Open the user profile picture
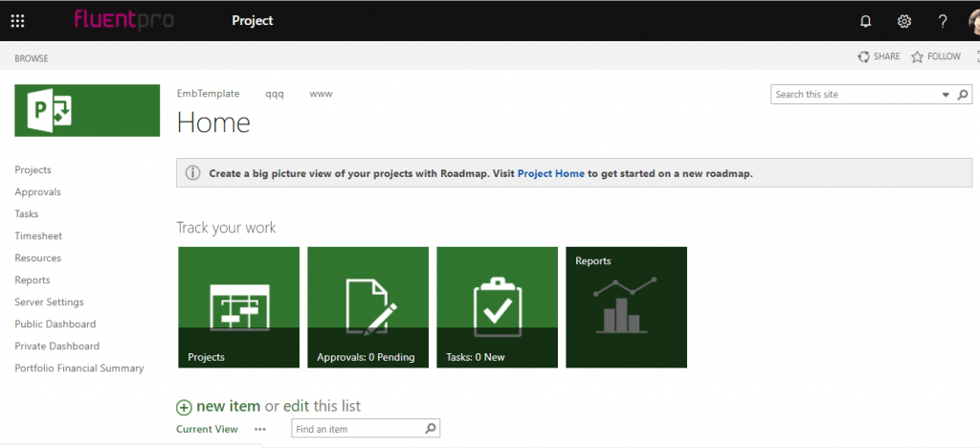980x448 pixels. pos(974,22)
